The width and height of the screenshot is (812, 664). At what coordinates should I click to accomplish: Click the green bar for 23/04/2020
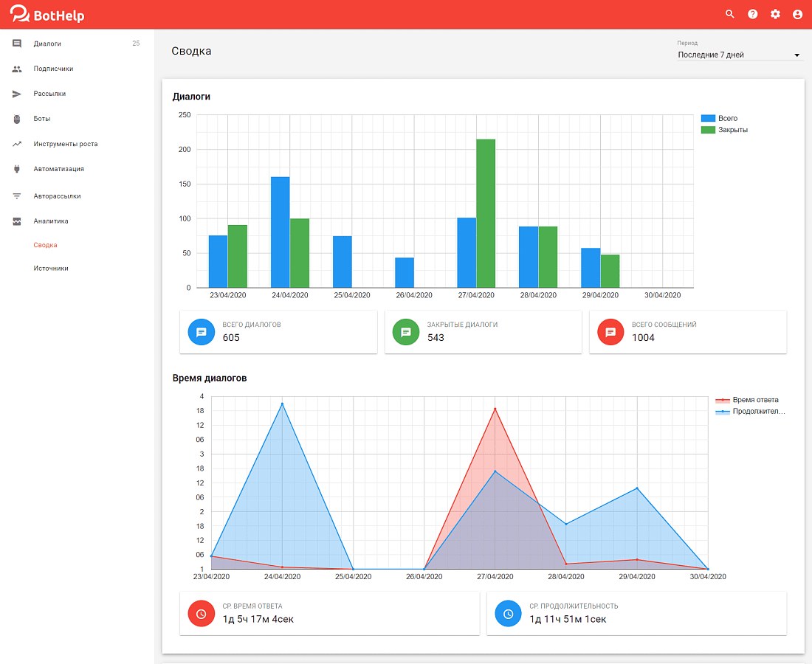tap(238, 256)
